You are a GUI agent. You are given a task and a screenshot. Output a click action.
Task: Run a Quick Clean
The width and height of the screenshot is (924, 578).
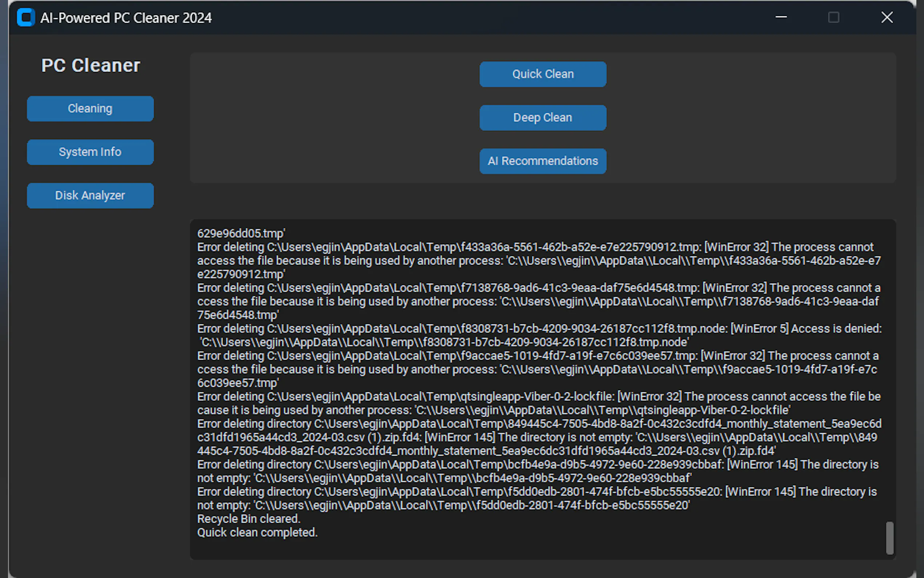click(542, 74)
